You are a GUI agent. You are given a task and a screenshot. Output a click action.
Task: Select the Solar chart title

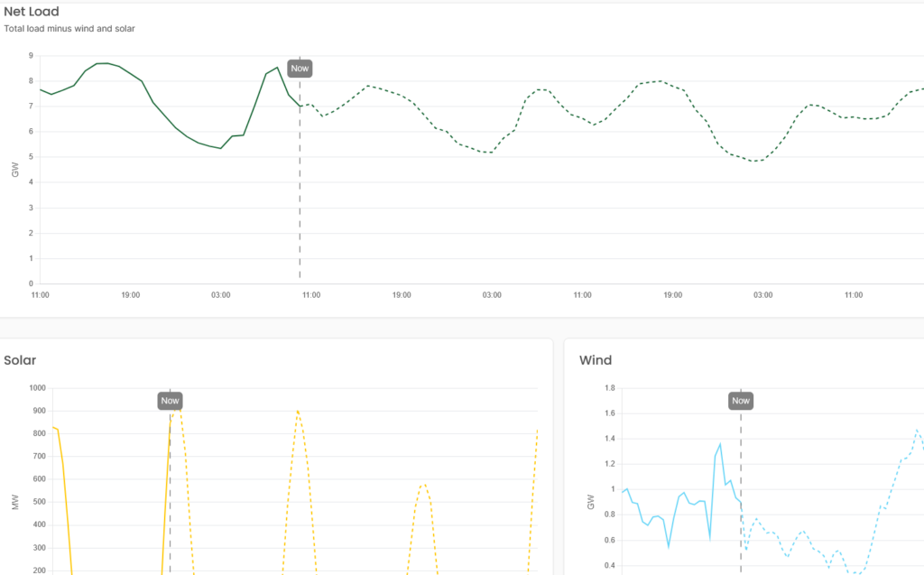coord(20,360)
